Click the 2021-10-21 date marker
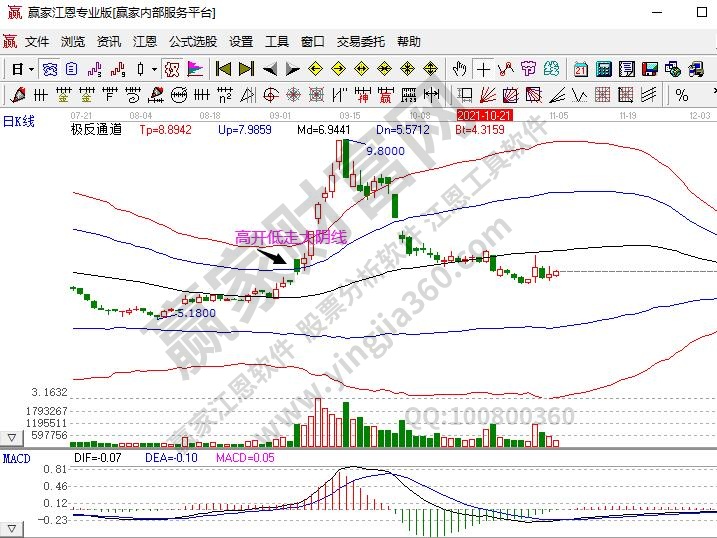This screenshot has height=538, width=717. click(x=484, y=115)
